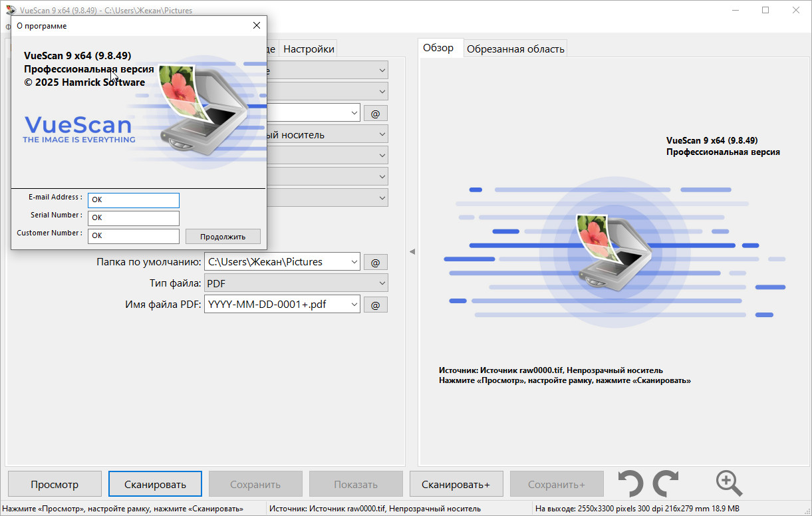The width and height of the screenshot is (812, 516).
Task: Click the zoom in magnifier icon
Action: [x=728, y=483]
